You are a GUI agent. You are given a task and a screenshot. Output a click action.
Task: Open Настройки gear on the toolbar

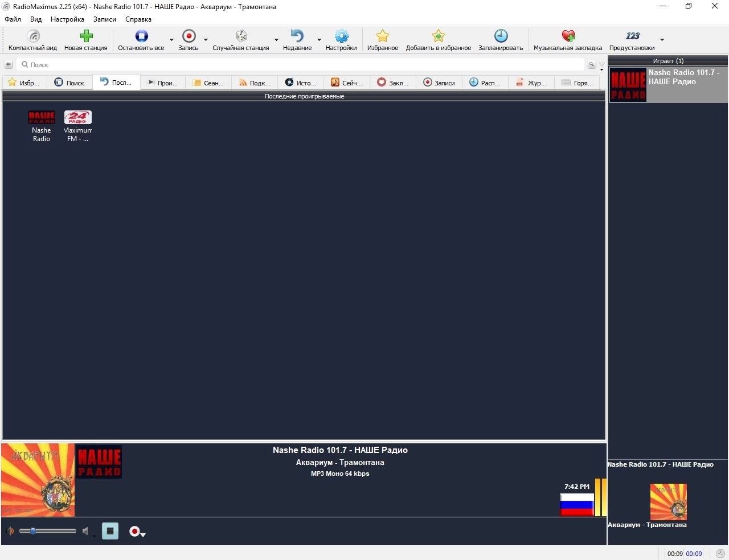(341, 40)
